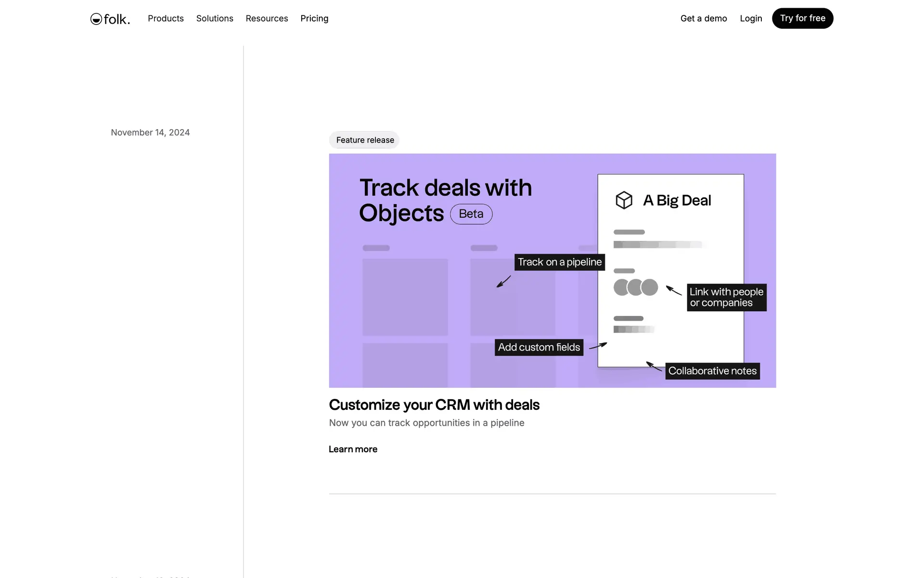The image size is (924, 578).
Task: Click Get a demo link
Action: [703, 18]
